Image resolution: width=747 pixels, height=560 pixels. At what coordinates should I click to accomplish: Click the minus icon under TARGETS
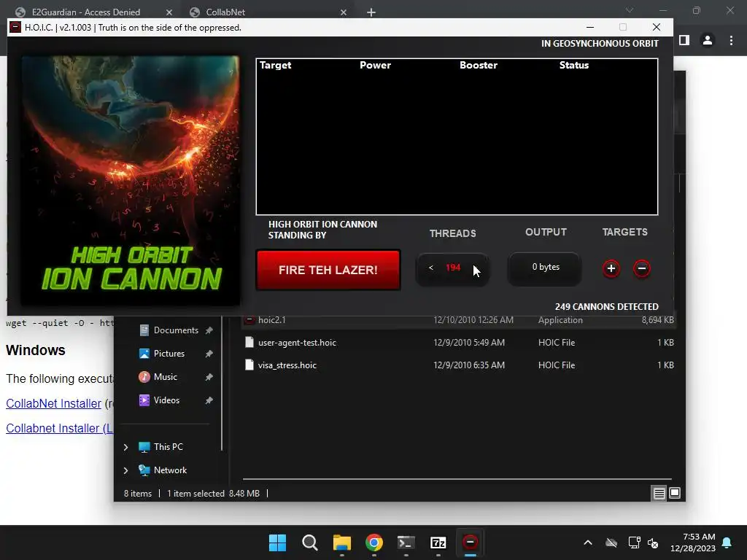pos(642,268)
